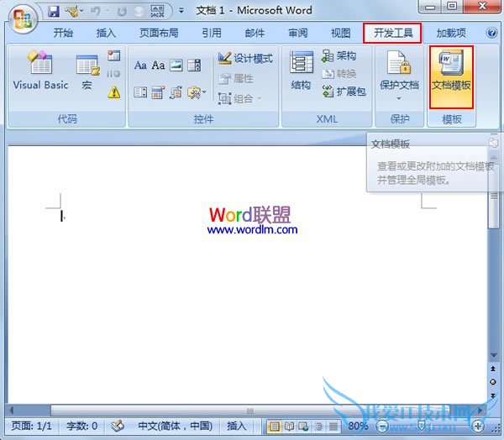The width and height of the screenshot is (504, 440).
Task: Click the Save floppy disk icon
Action: click(x=54, y=12)
